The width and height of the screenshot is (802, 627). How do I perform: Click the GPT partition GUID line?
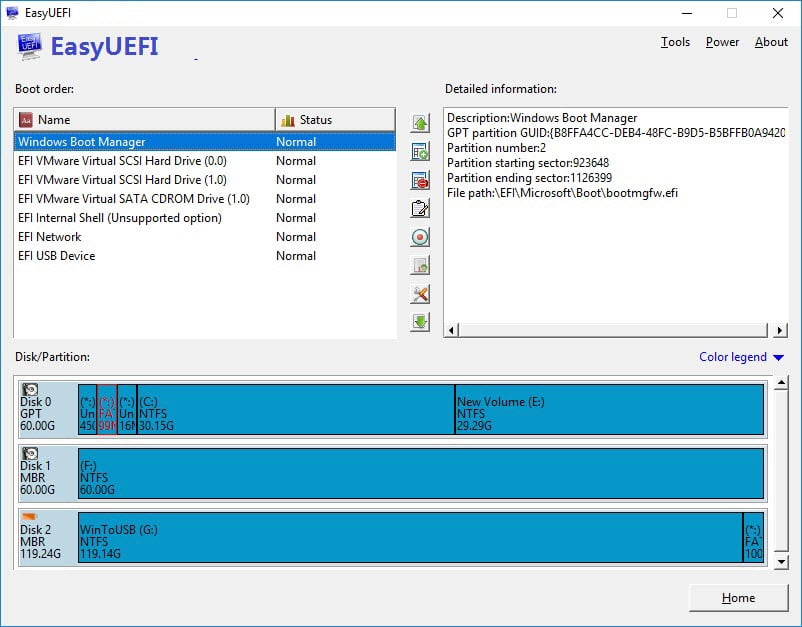[x=616, y=133]
